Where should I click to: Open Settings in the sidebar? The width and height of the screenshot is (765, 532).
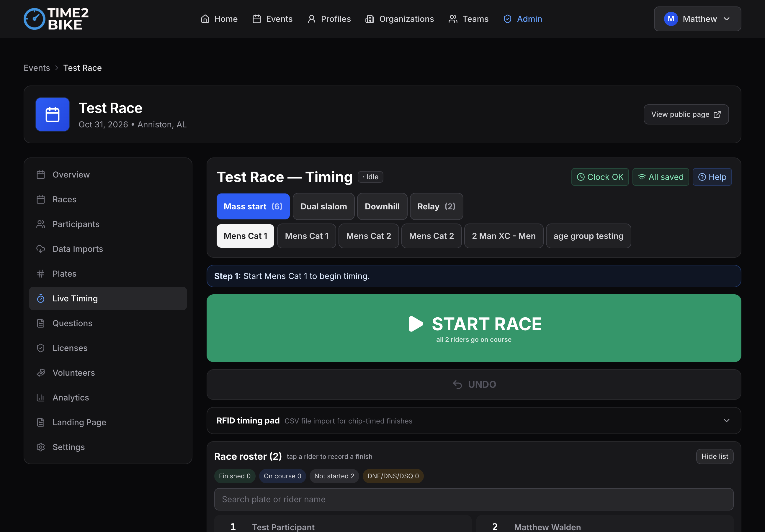(108, 447)
